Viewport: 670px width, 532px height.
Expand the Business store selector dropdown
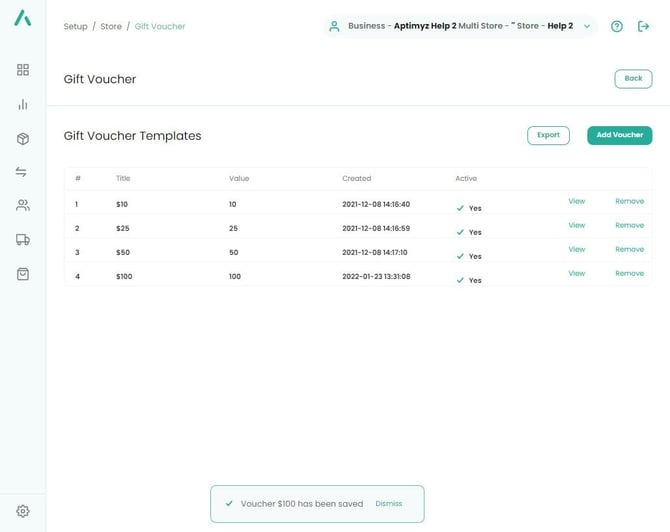click(x=587, y=26)
